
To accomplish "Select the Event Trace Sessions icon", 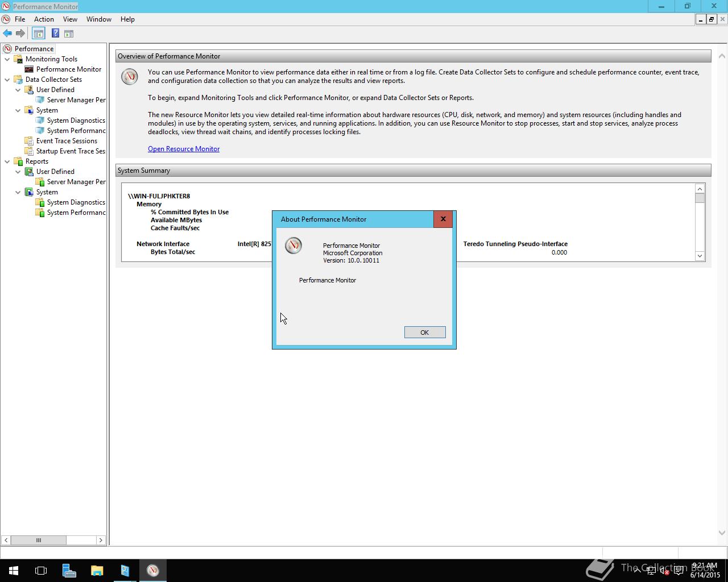I will coord(29,141).
